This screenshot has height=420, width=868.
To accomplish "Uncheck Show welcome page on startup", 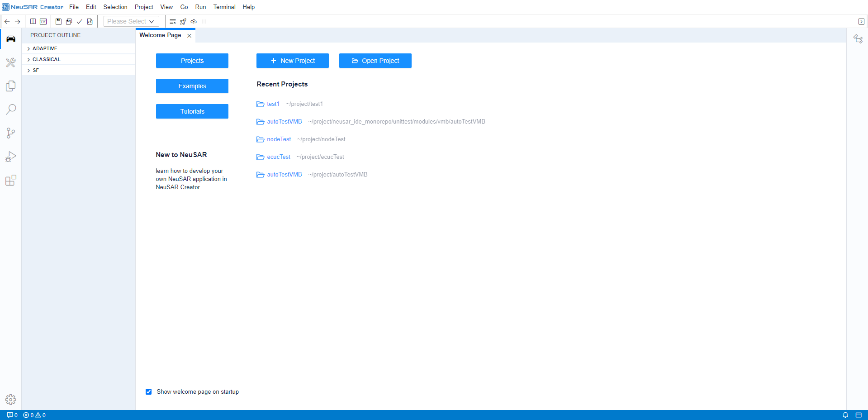I will tap(148, 392).
